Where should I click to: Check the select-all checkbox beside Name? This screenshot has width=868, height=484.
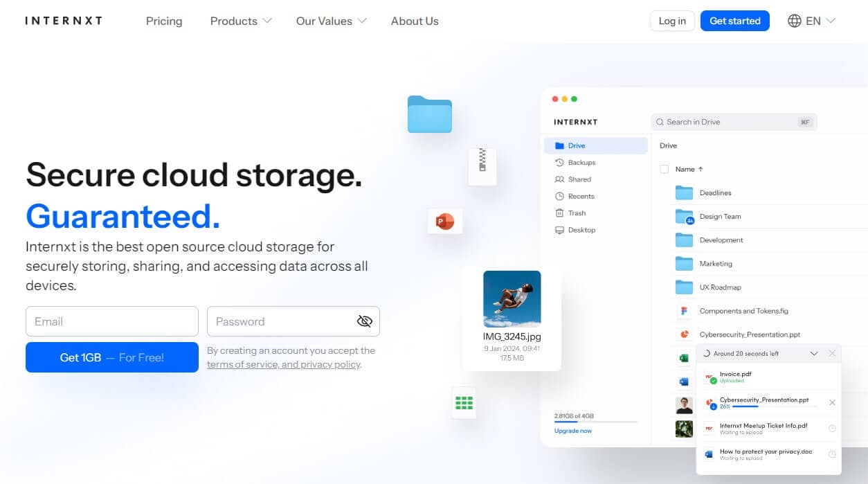click(664, 169)
